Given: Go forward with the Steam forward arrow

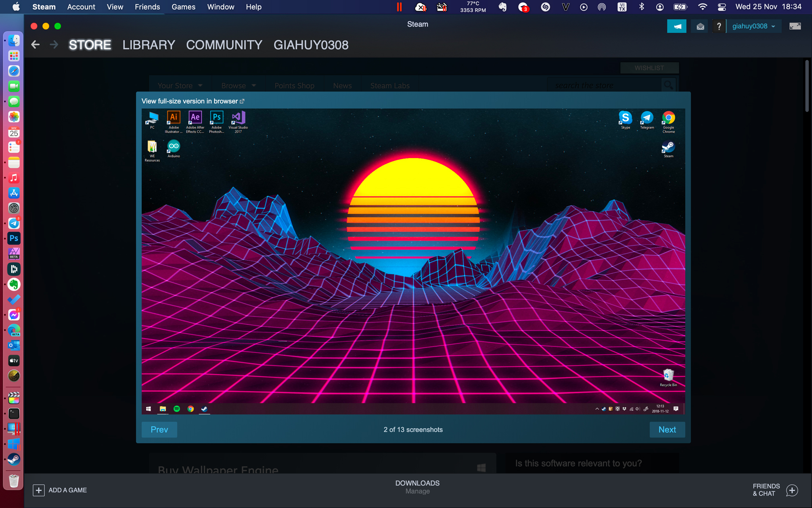Looking at the screenshot, I should [54, 45].
